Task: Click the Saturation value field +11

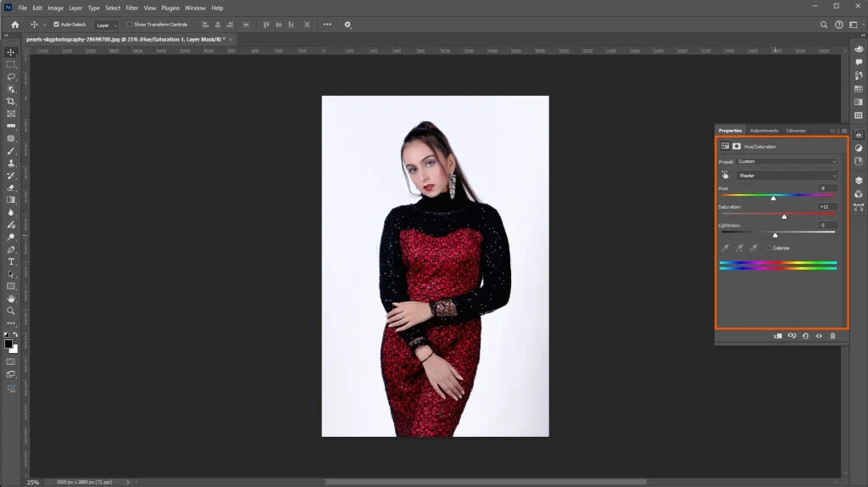Action: pyautogui.click(x=827, y=207)
